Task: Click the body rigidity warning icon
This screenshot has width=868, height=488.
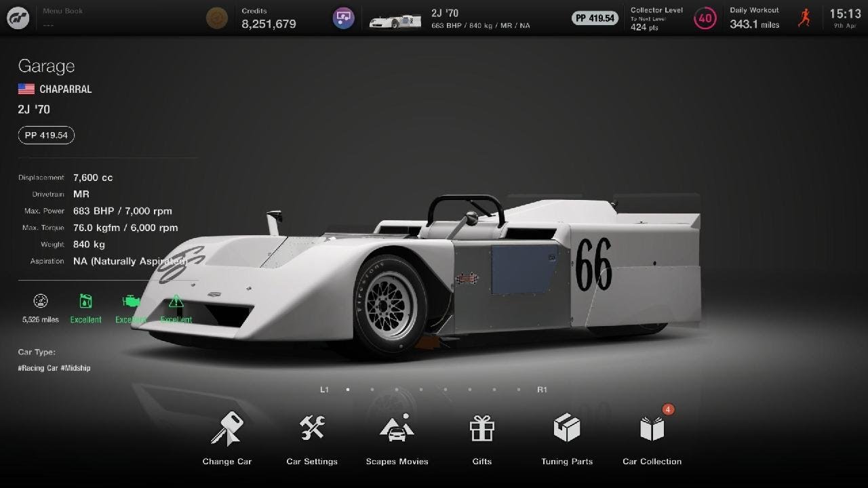Action: 176,301
